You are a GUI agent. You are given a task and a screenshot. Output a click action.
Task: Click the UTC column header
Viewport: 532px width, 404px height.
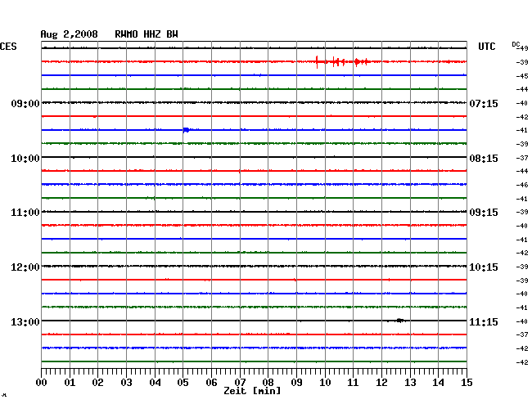[486, 47]
